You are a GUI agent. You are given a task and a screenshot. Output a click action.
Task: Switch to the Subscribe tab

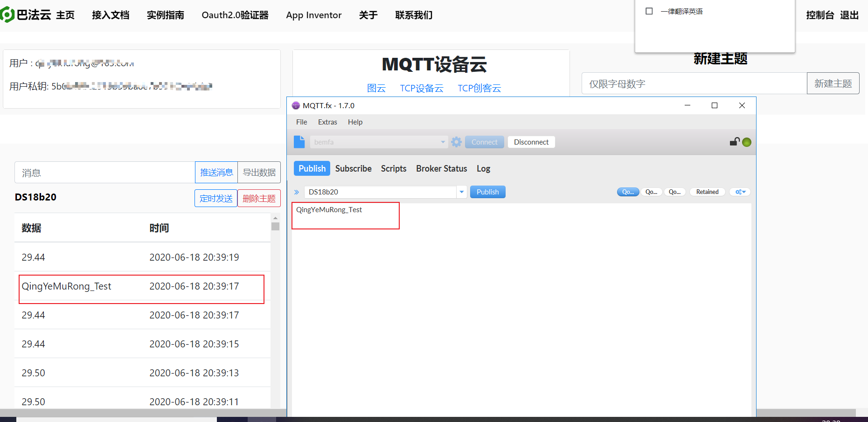point(353,168)
